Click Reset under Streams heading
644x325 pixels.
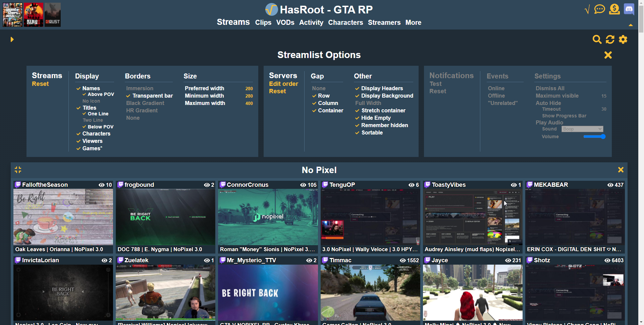(x=40, y=84)
